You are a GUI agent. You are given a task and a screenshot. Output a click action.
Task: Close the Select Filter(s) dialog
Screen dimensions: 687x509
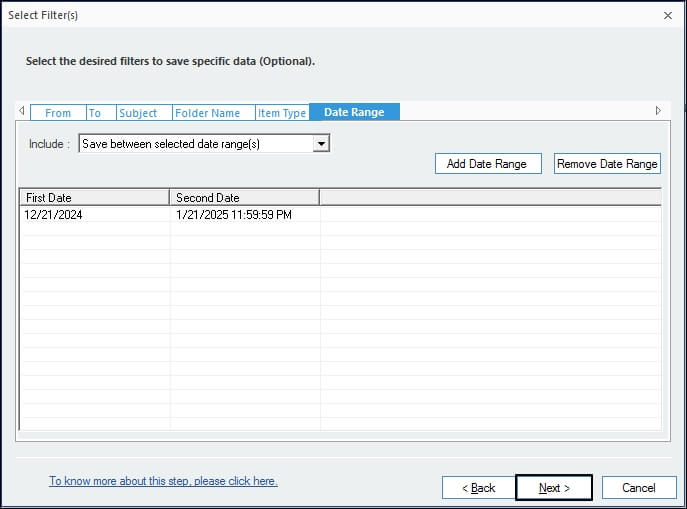(x=667, y=15)
